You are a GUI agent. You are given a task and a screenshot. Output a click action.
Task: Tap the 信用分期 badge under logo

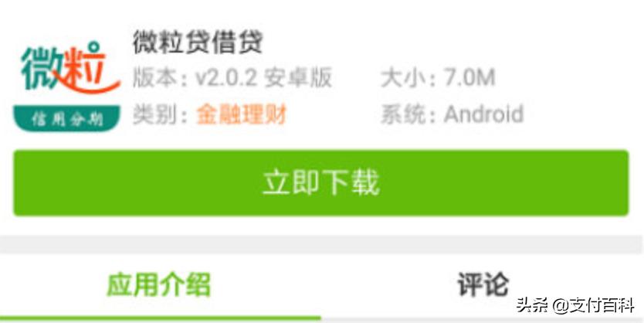(x=66, y=118)
